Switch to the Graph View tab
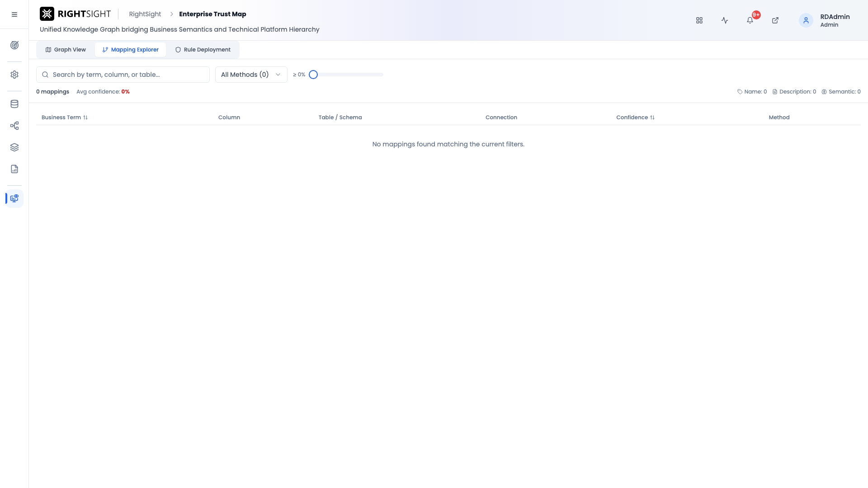The image size is (868, 488). [66, 50]
